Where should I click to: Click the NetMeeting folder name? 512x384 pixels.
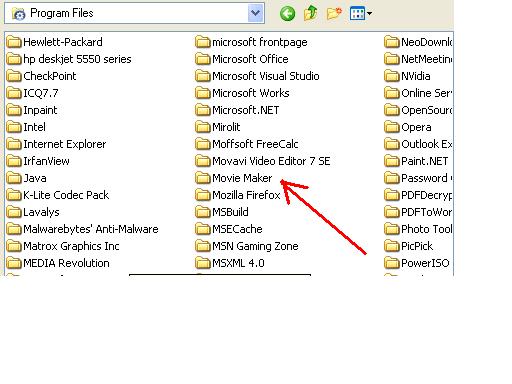coord(427,59)
